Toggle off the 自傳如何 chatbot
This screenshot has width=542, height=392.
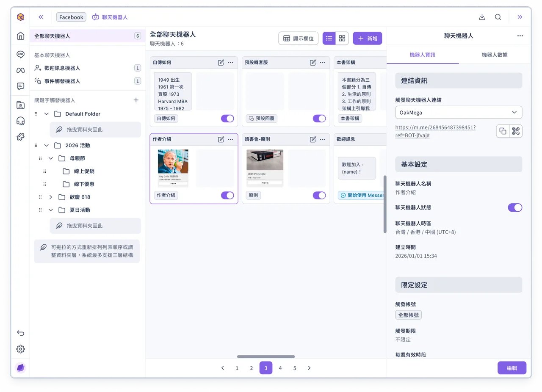point(227,119)
